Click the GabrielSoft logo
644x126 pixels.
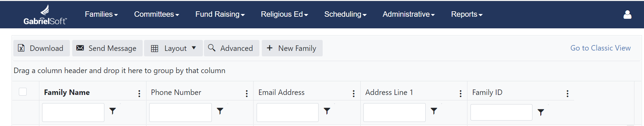coord(45,15)
